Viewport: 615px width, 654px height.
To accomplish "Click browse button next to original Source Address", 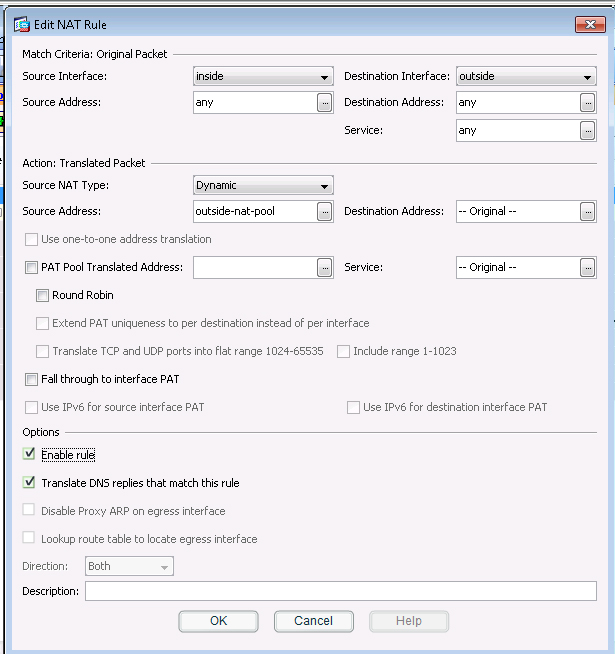I will 324,102.
